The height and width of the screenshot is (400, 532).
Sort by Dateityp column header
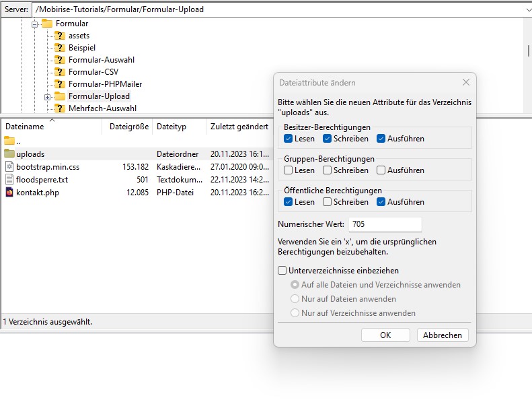pos(179,127)
